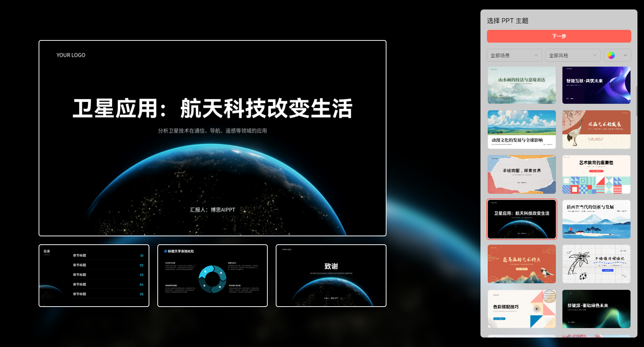Select the 动漫文化的发展与全球影响 theme
644x347 pixels.
click(522, 130)
